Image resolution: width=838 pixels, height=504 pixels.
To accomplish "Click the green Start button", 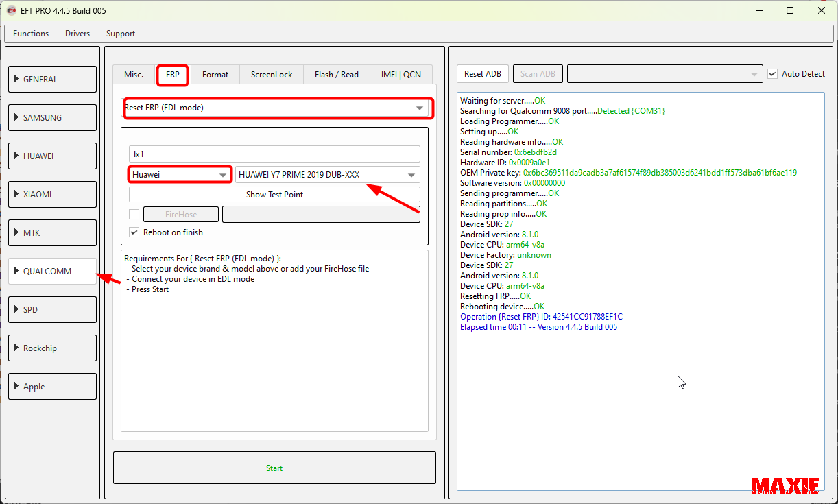I will coord(274,468).
